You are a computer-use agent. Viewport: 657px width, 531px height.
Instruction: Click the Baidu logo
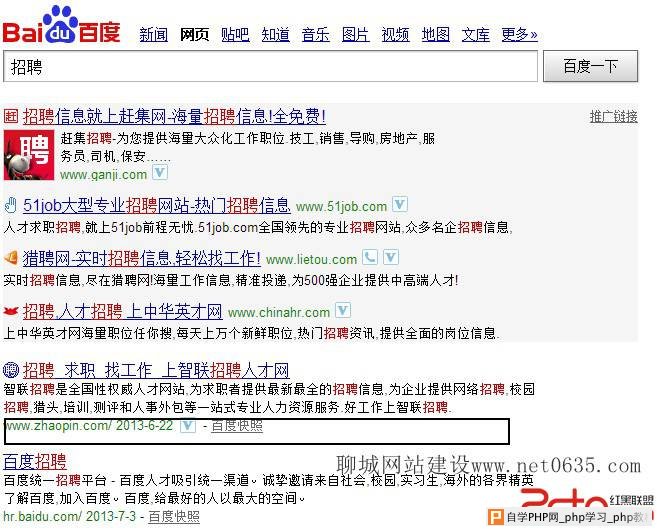pos(62,25)
